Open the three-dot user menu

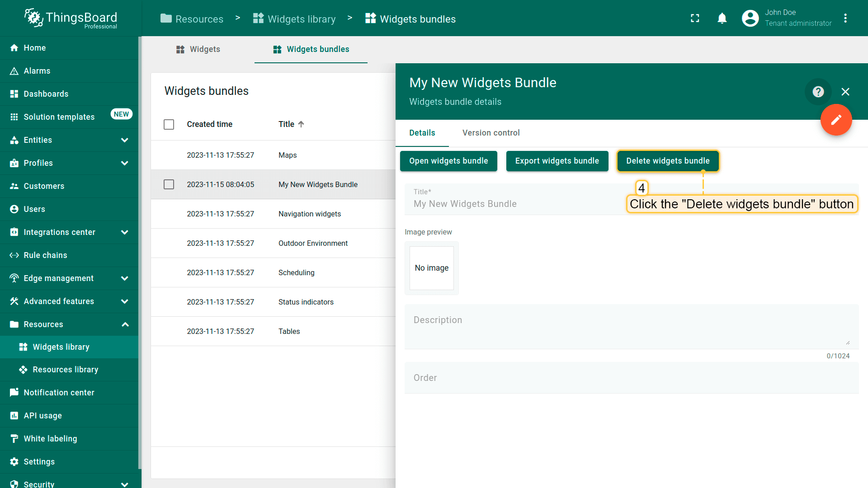(x=845, y=19)
